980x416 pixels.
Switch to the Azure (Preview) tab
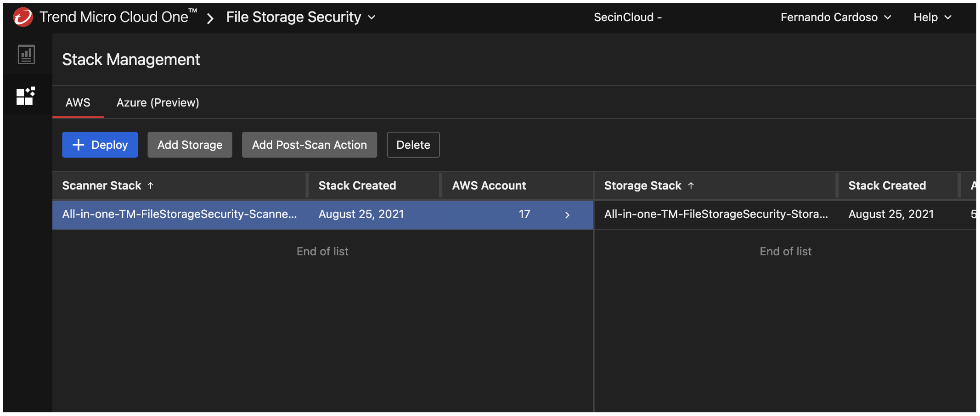(158, 102)
